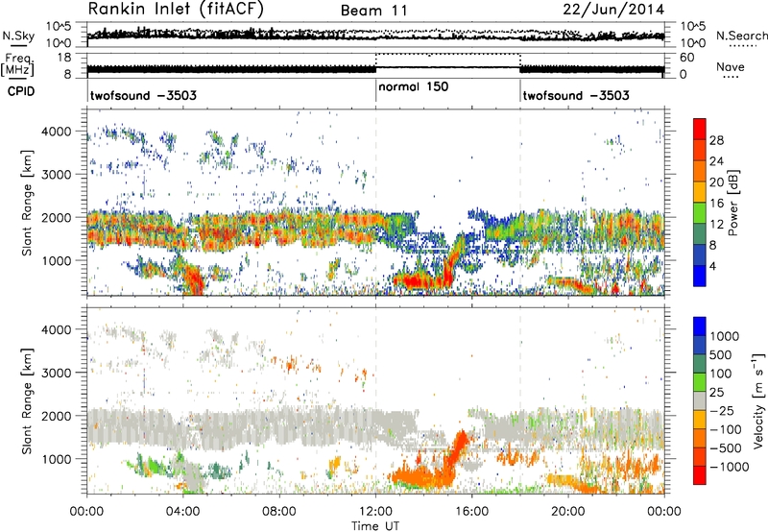
Task: Click the red top segment of power colorbar
Action: [x=700, y=129]
